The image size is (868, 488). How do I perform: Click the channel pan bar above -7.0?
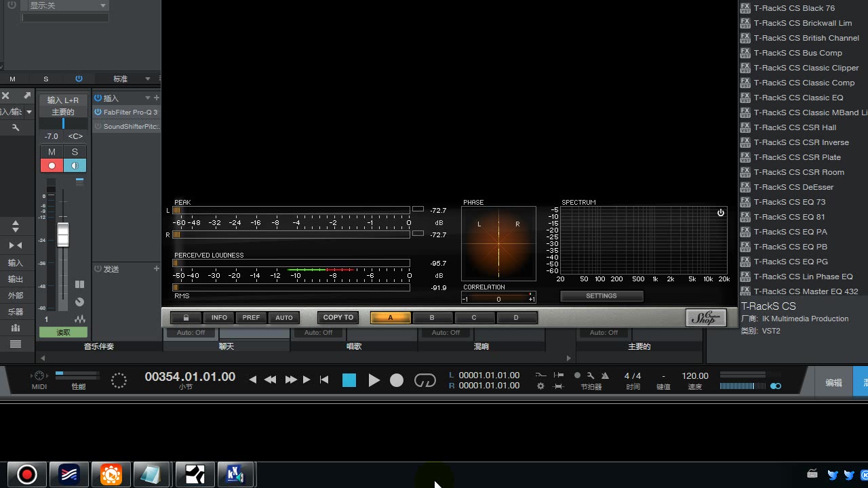pyautogui.click(x=63, y=123)
